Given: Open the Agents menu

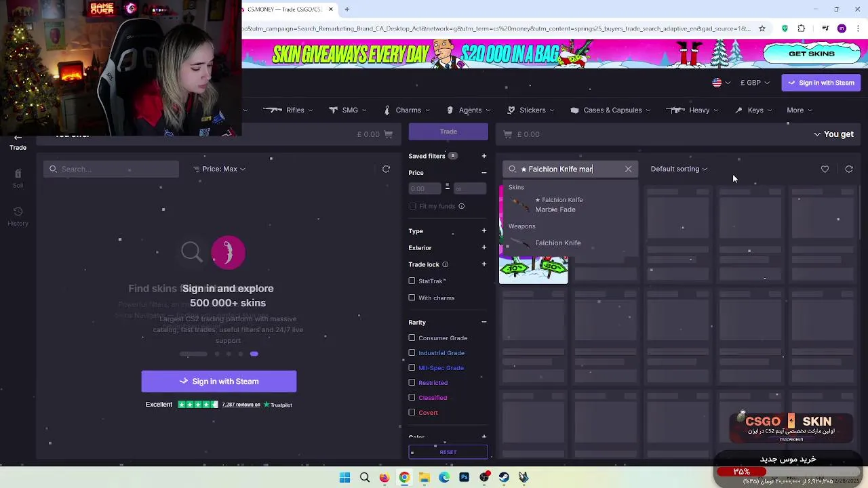Looking at the screenshot, I should tap(469, 110).
